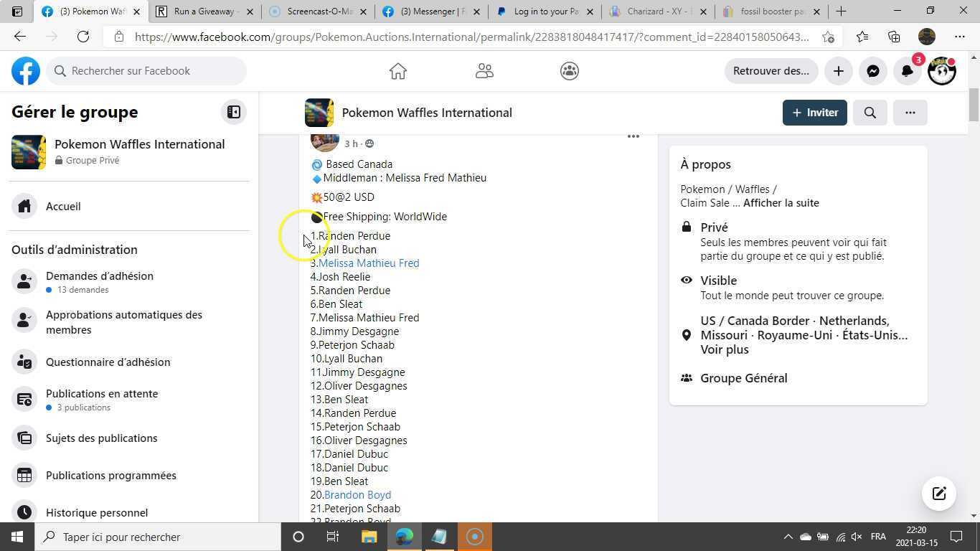Click the new message compose icon
The height and width of the screenshot is (551, 980).
pos(938,494)
